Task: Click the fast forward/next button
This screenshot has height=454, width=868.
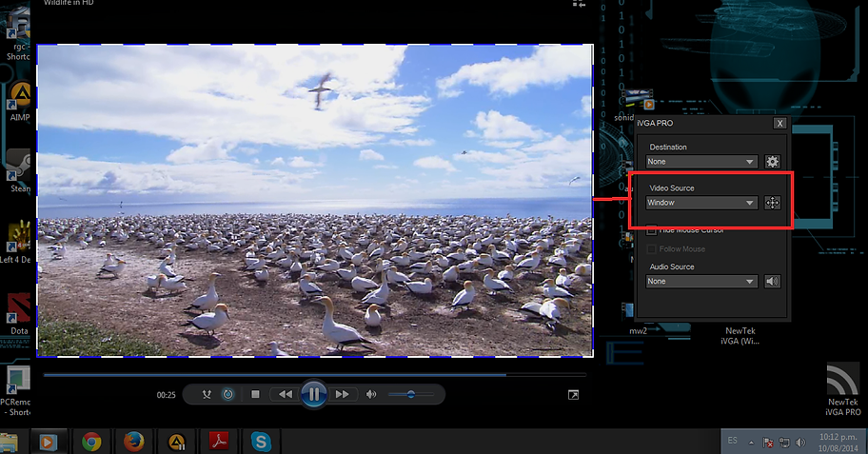Action: click(x=342, y=395)
